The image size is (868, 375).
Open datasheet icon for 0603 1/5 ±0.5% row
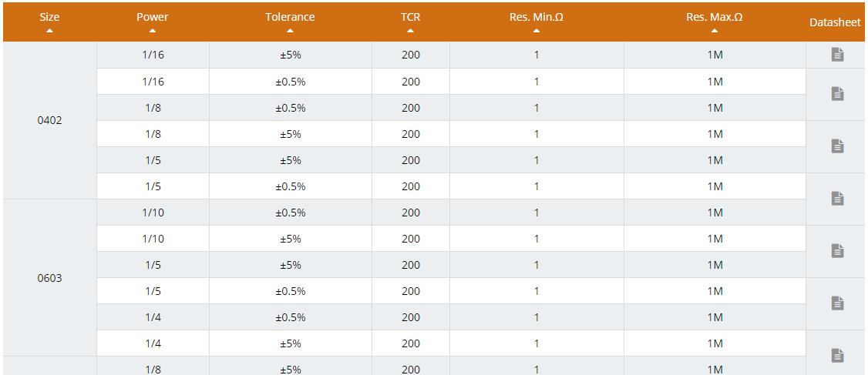click(x=837, y=303)
